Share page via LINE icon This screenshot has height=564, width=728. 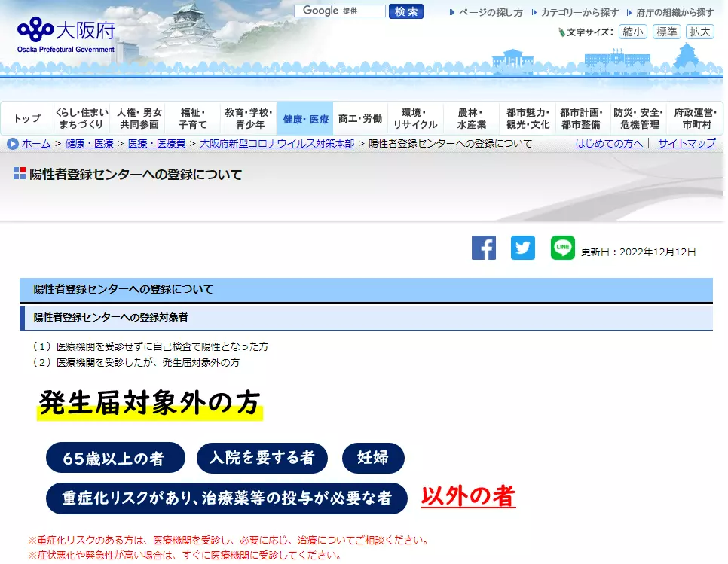coord(562,248)
